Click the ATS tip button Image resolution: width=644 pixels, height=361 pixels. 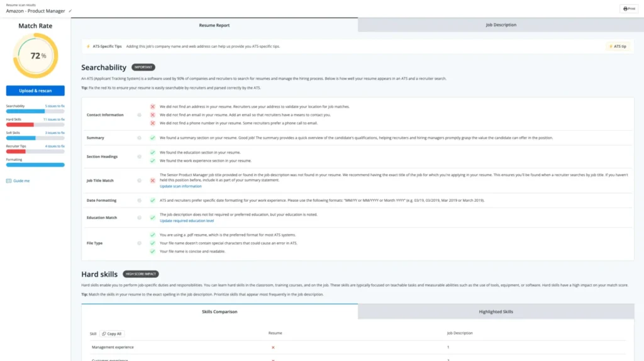click(618, 47)
